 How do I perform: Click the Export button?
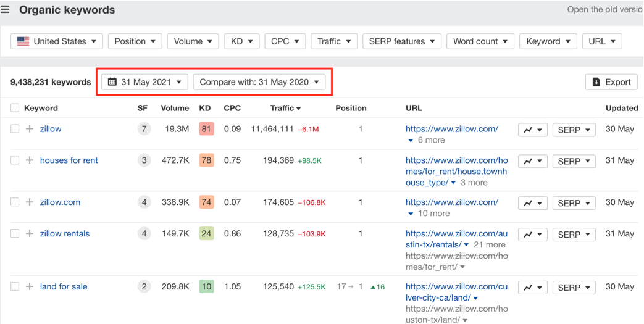tap(611, 82)
